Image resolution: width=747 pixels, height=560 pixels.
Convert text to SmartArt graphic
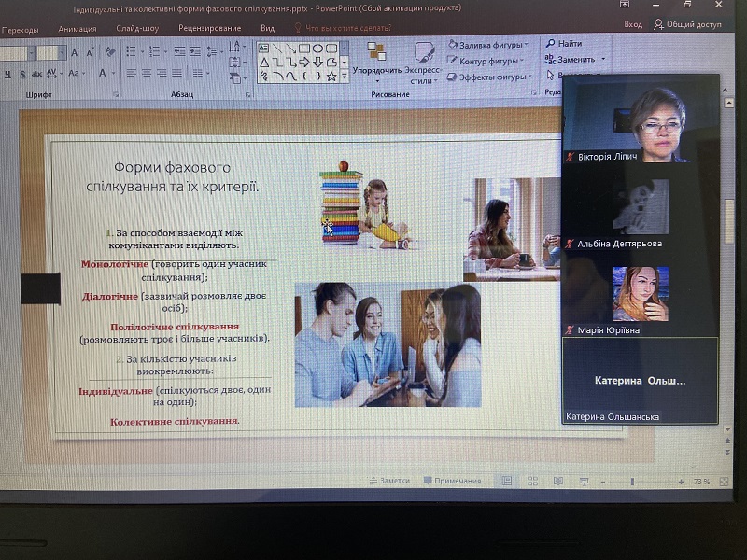pyautogui.click(x=236, y=77)
